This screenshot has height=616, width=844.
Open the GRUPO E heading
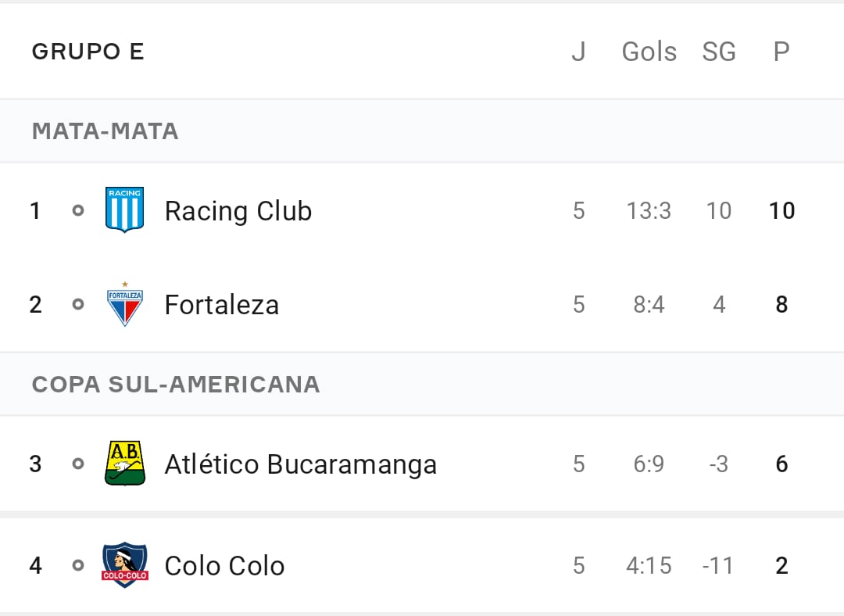pyautogui.click(x=88, y=52)
